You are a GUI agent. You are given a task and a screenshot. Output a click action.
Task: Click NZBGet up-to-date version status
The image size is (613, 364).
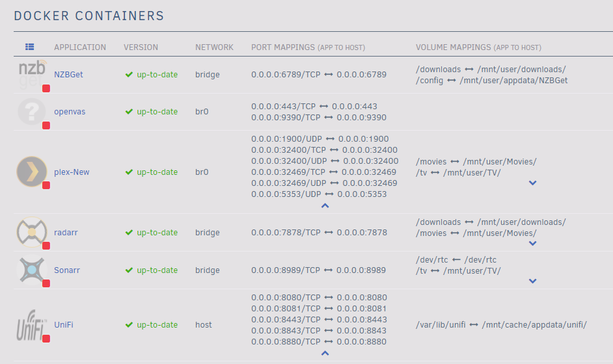(x=151, y=74)
